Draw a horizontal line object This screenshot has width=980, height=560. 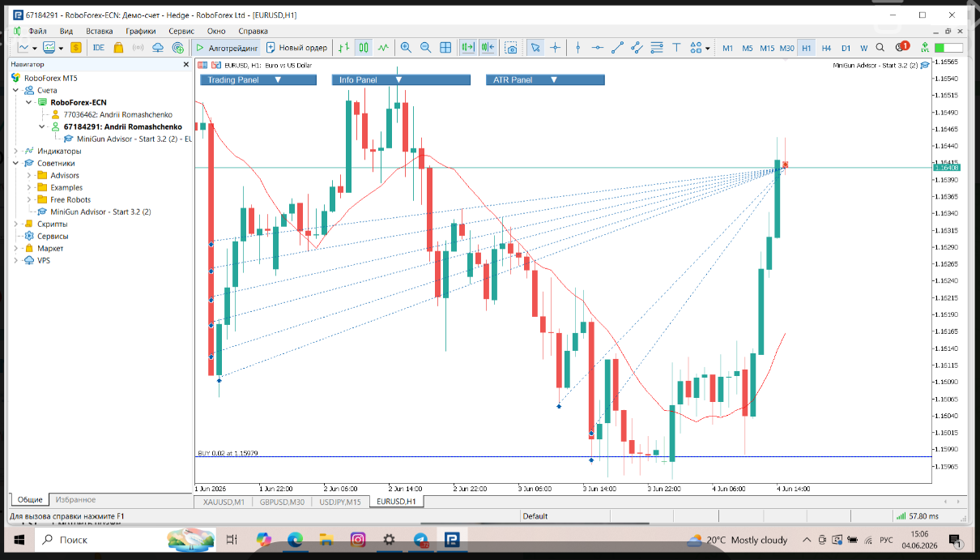click(598, 48)
